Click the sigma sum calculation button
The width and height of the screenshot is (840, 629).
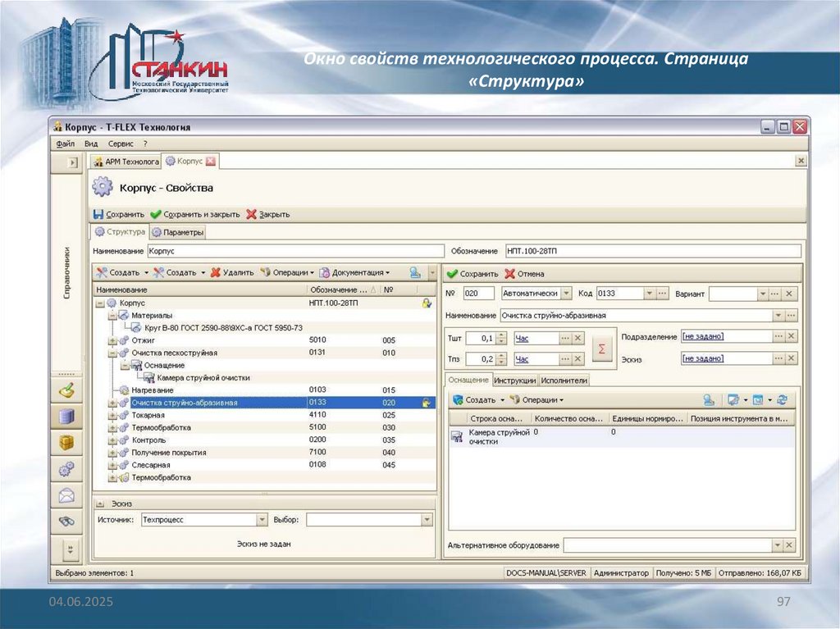601,349
